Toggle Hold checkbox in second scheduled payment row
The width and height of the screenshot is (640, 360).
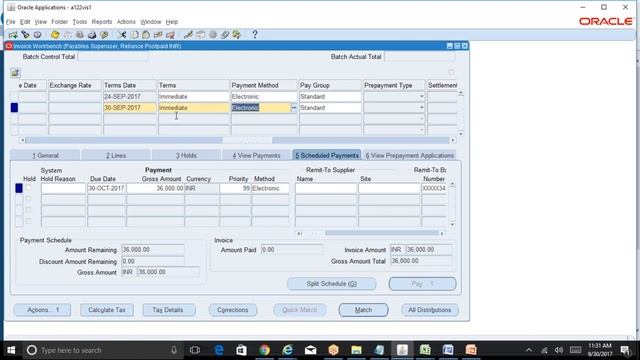[28, 199]
